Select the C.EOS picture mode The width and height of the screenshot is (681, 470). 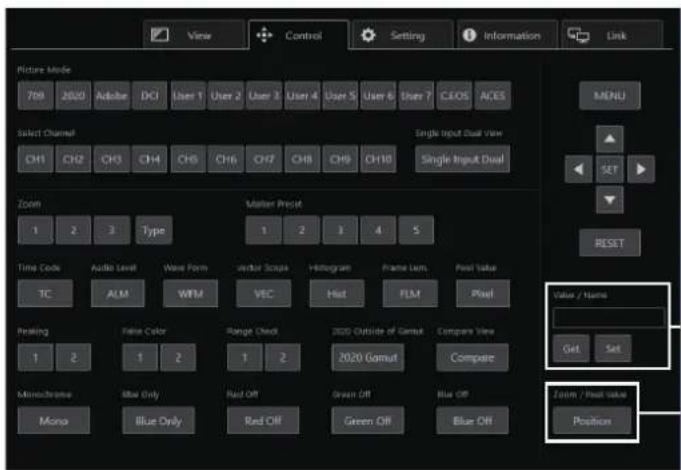pyautogui.click(x=454, y=96)
